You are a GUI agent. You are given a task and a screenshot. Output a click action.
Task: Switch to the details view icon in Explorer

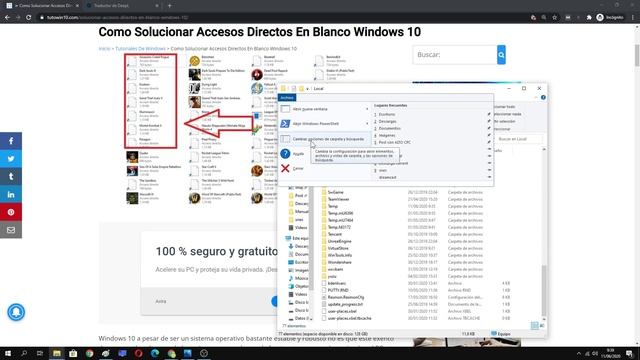tap(534, 325)
